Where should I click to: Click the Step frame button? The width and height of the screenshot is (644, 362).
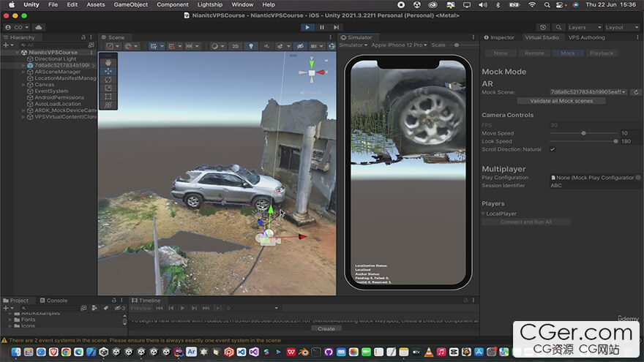click(337, 27)
